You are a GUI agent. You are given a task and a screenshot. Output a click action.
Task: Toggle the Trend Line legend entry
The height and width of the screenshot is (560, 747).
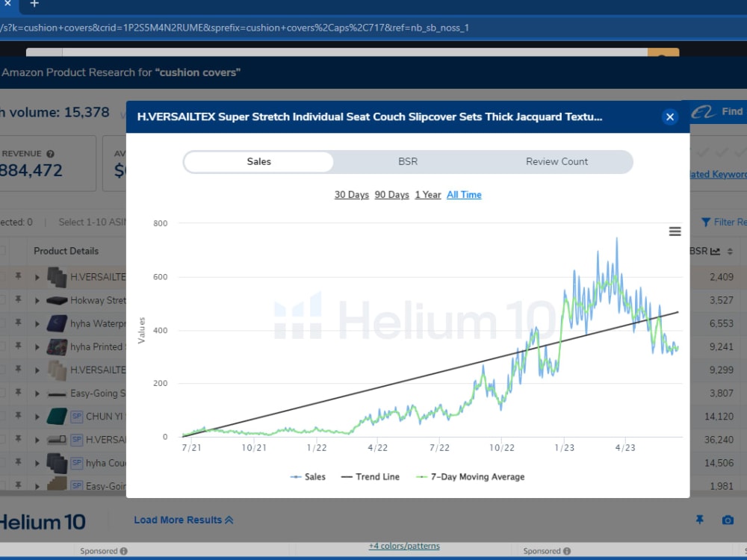coord(371,476)
